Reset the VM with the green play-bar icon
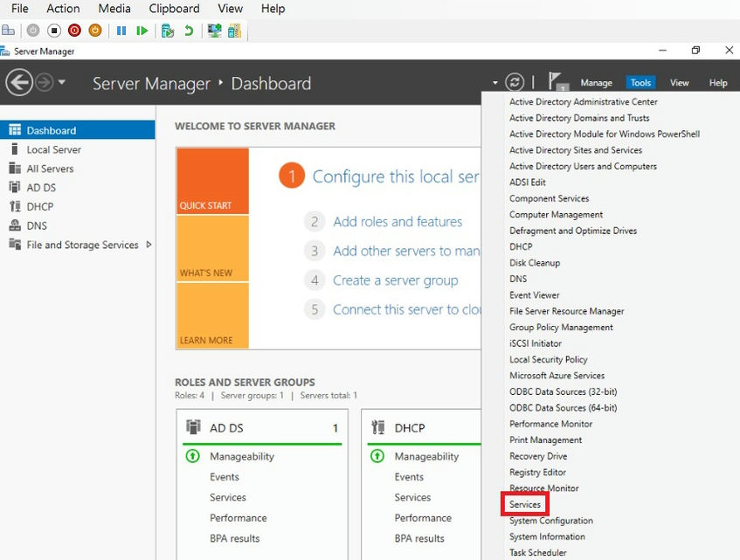Screen dimensions: 740x560 pos(142,31)
